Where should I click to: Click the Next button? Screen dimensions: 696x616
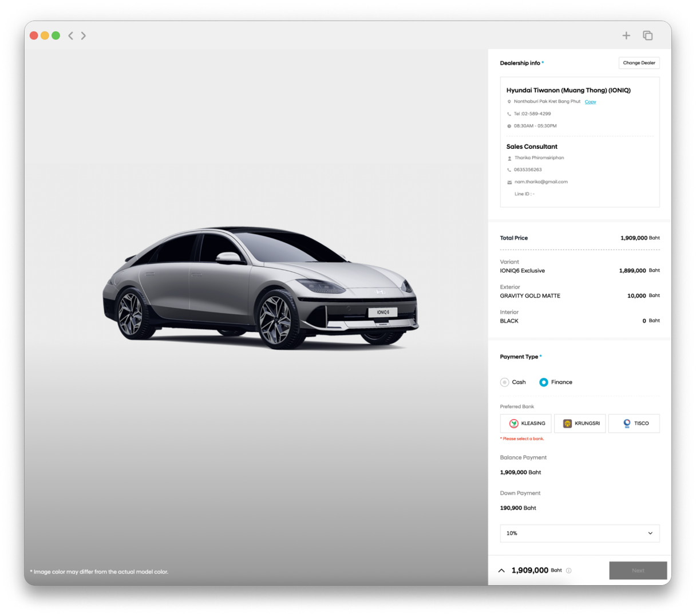(x=638, y=570)
